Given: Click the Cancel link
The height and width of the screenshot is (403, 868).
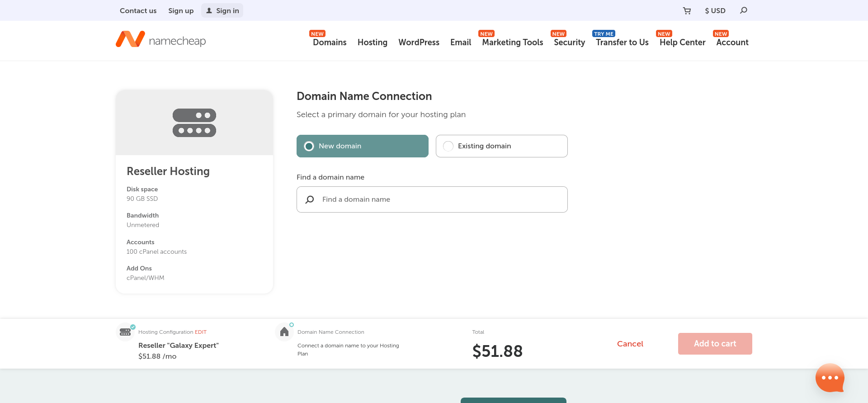Looking at the screenshot, I should (x=630, y=344).
